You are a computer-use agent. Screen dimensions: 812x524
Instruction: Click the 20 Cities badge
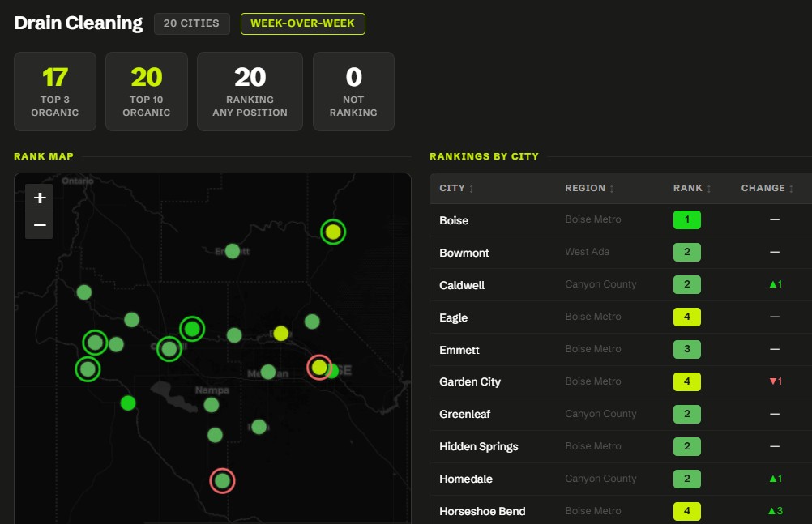pos(191,23)
